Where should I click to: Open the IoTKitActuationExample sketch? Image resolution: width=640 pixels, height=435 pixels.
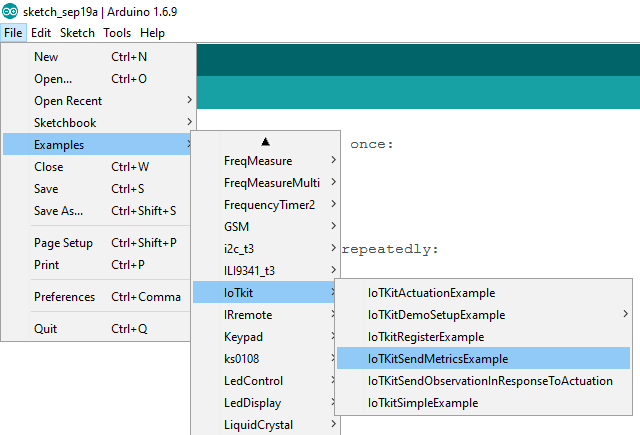point(483,293)
